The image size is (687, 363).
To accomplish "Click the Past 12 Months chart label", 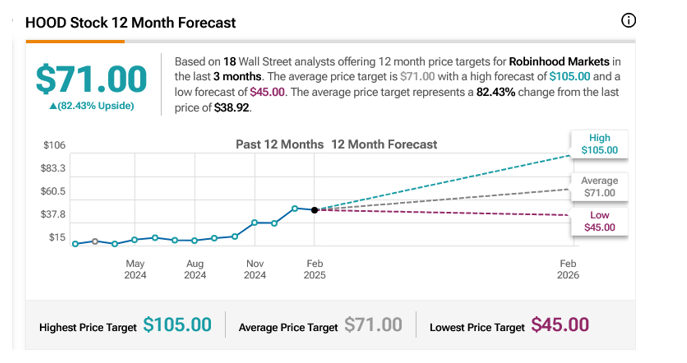I will [280, 144].
